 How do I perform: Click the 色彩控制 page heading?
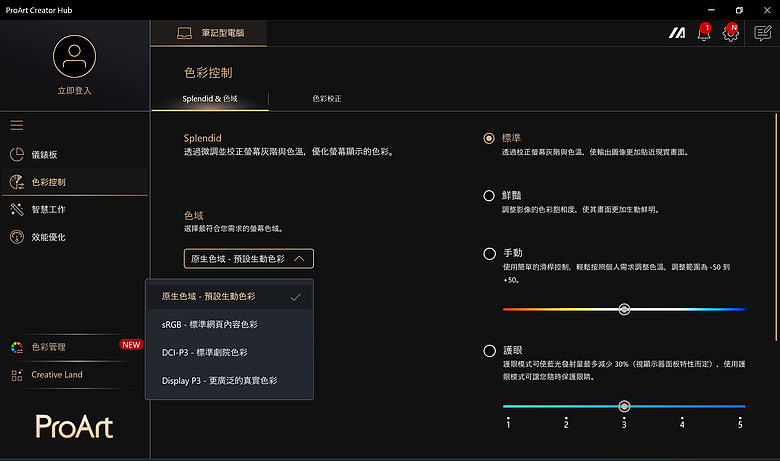tap(208, 73)
